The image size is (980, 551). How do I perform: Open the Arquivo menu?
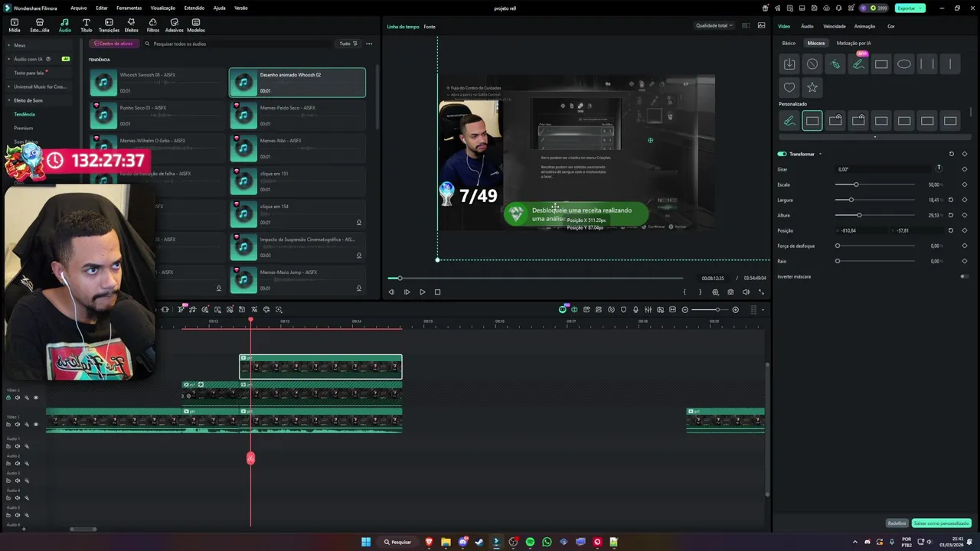pyautogui.click(x=78, y=8)
